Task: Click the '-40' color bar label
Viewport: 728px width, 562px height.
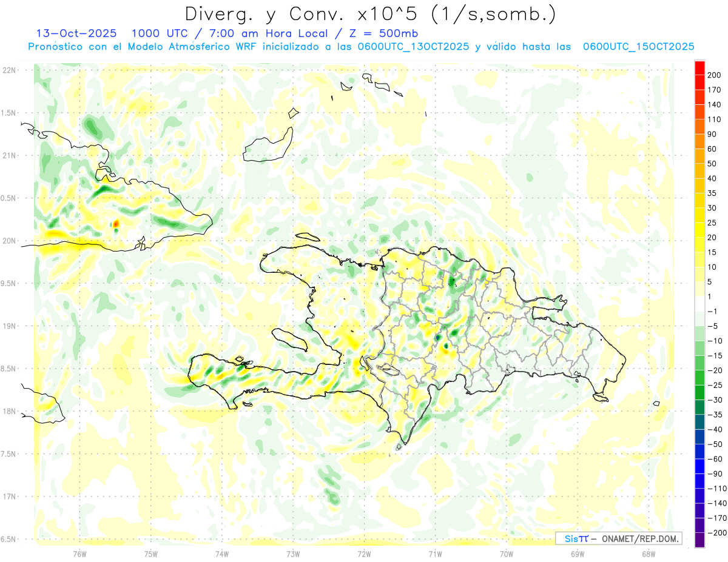Action: 716,429
